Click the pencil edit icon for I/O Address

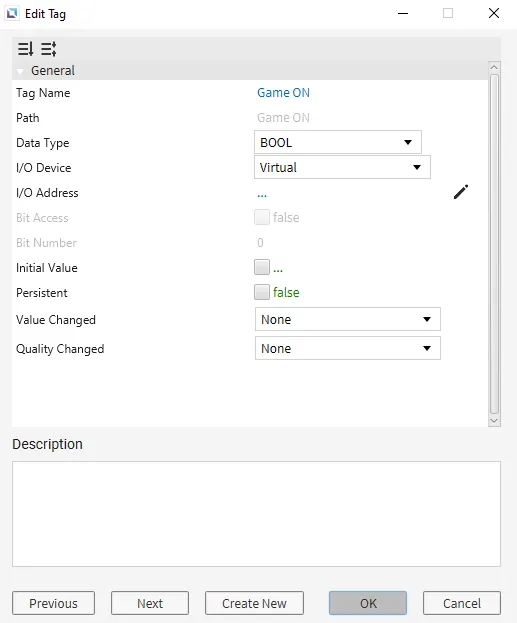point(461,192)
